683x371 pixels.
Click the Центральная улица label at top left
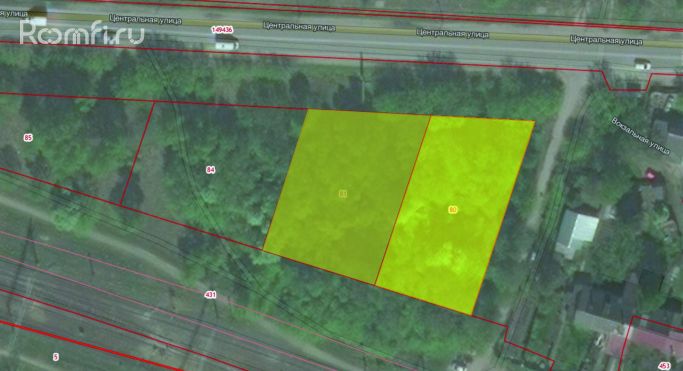pyautogui.click(x=145, y=19)
